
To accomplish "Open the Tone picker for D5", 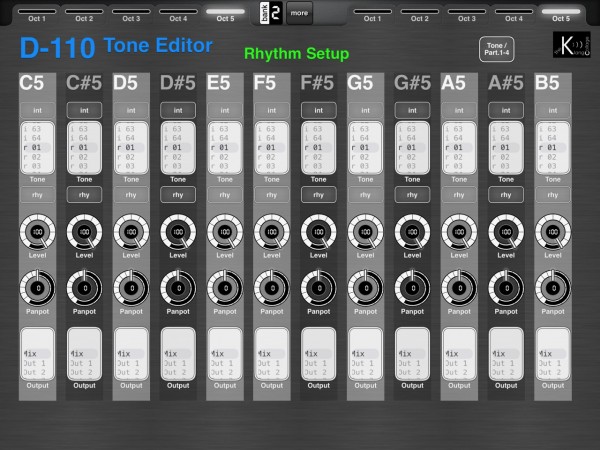I will [x=131, y=148].
